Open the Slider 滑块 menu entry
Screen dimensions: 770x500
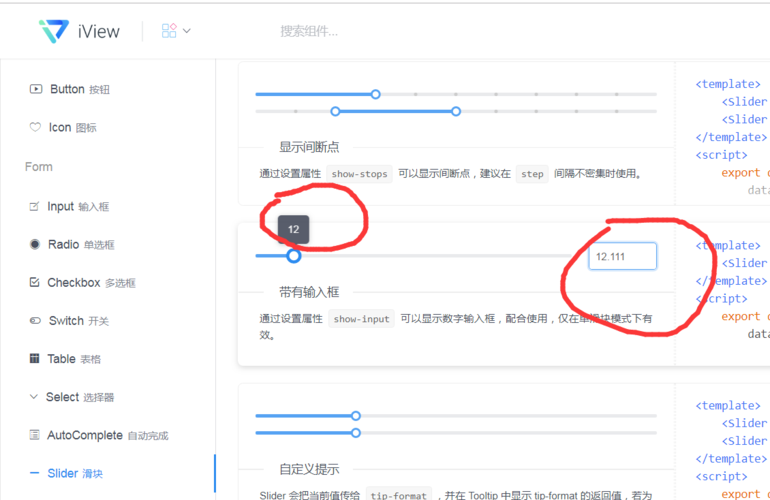click(75, 473)
